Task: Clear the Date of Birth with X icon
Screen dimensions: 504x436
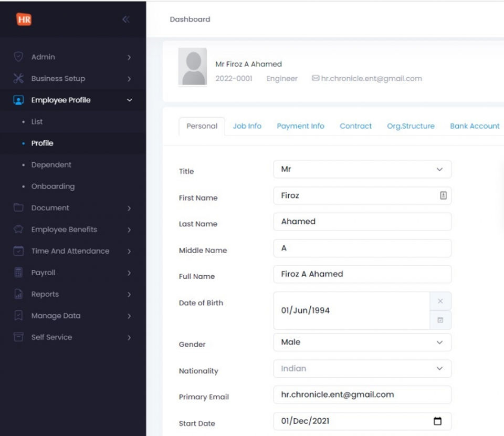Action: tap(440, 301)
